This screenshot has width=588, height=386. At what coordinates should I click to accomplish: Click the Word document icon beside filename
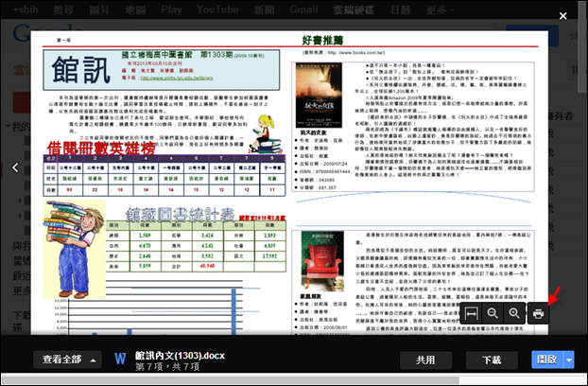tap(120, 359)
